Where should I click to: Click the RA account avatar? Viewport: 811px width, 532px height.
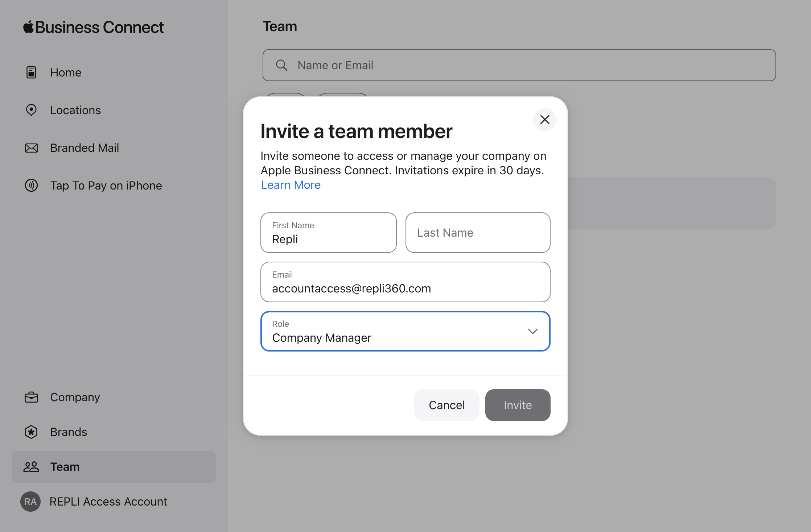(30, 502)
